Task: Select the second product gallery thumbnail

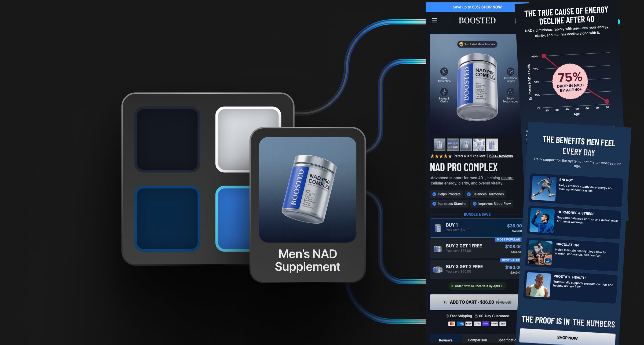Action: tap(453, 145)
